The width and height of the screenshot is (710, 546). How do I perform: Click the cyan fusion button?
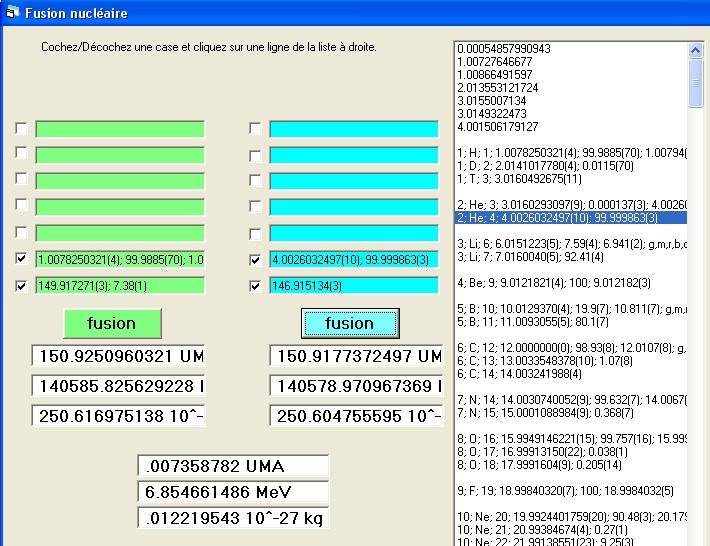[350, 323]
